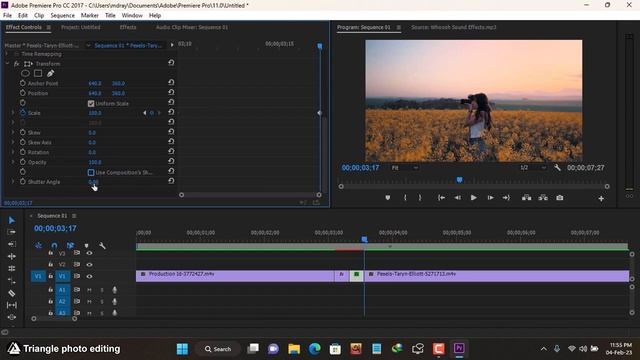The width and height of the screenshot is (640, 360).
Task: Toggle Uniform Scale checkbox
Action: click(x=91, y=104)
